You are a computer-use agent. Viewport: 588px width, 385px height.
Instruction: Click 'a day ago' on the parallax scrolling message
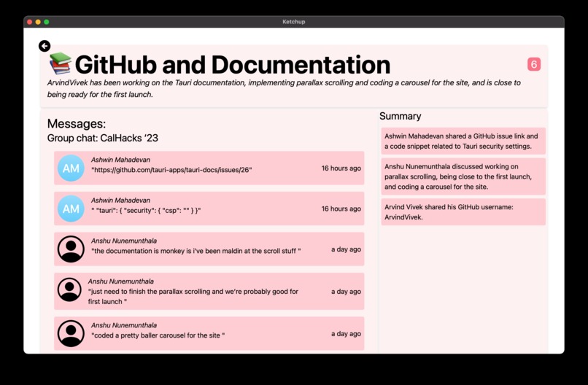346,291
